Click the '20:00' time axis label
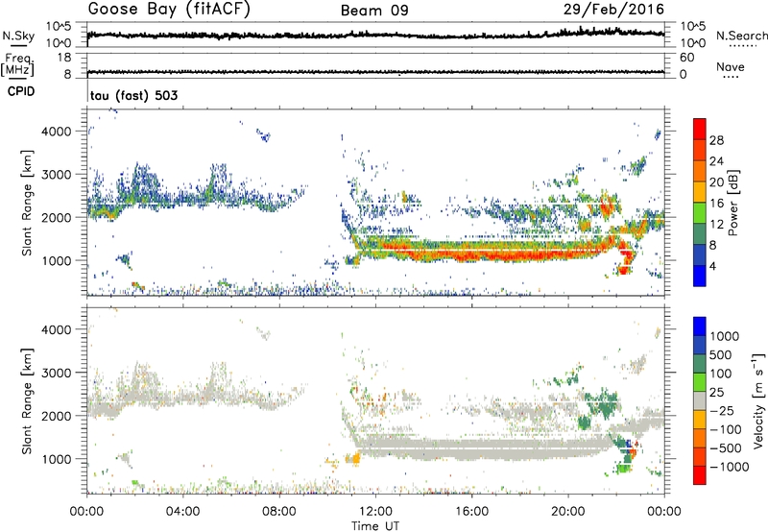768x532 pixels. 567,511
